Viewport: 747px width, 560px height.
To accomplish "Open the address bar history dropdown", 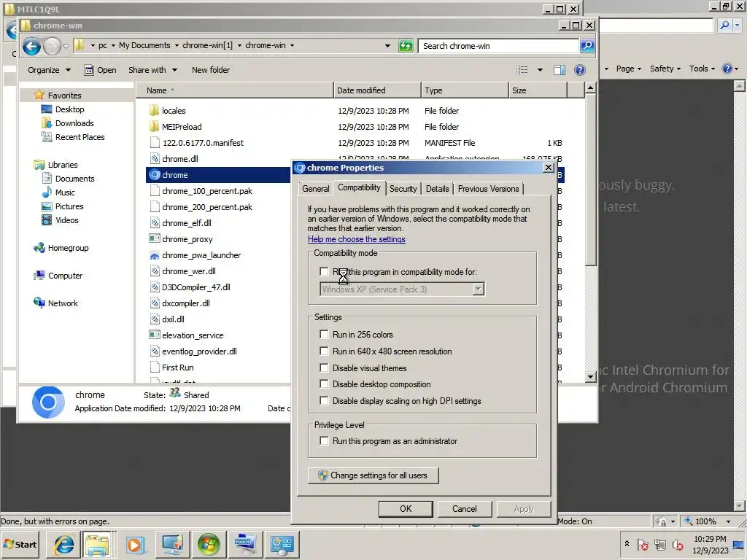I will tap(387, 46).
